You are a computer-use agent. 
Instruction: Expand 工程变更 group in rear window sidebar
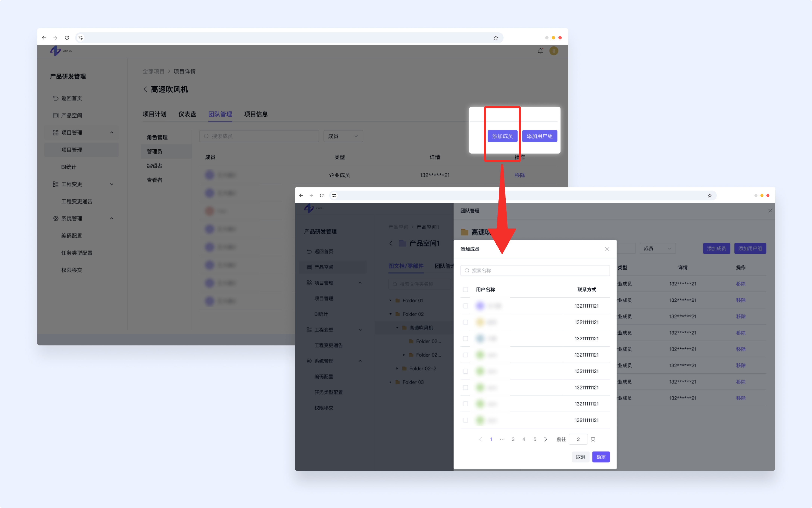[112, 184]
